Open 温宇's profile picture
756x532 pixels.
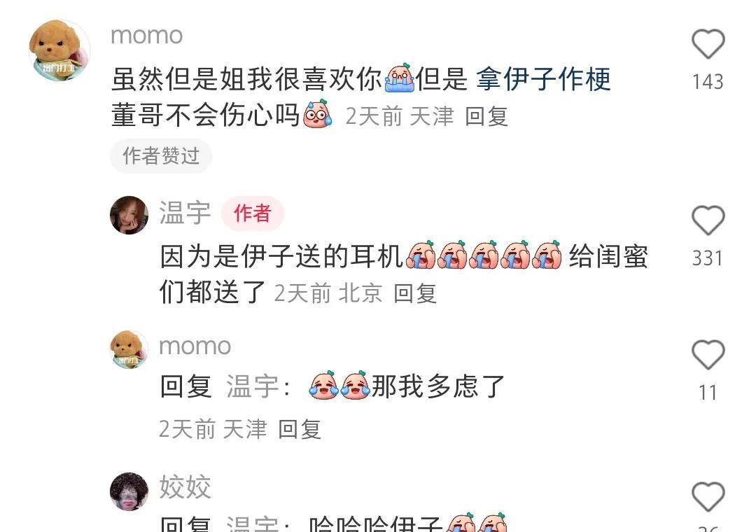click(x=129, y=215)
